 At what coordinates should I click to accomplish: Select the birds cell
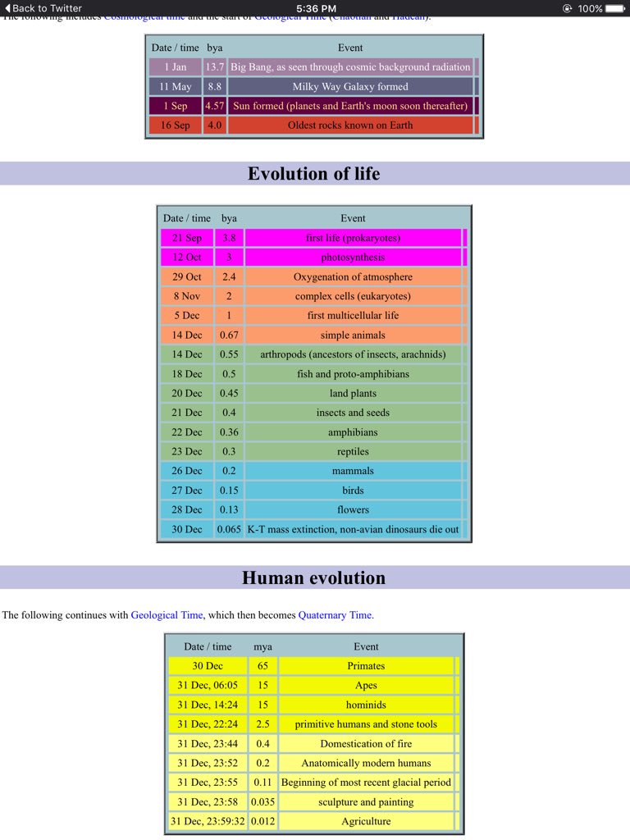[353, 491]
